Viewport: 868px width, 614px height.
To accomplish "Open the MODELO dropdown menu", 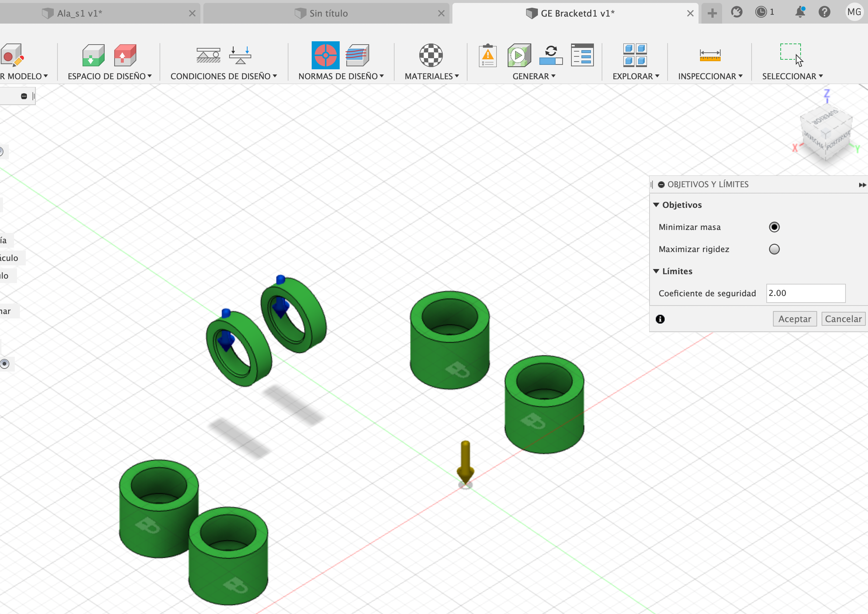I will (x=24, y=76).
